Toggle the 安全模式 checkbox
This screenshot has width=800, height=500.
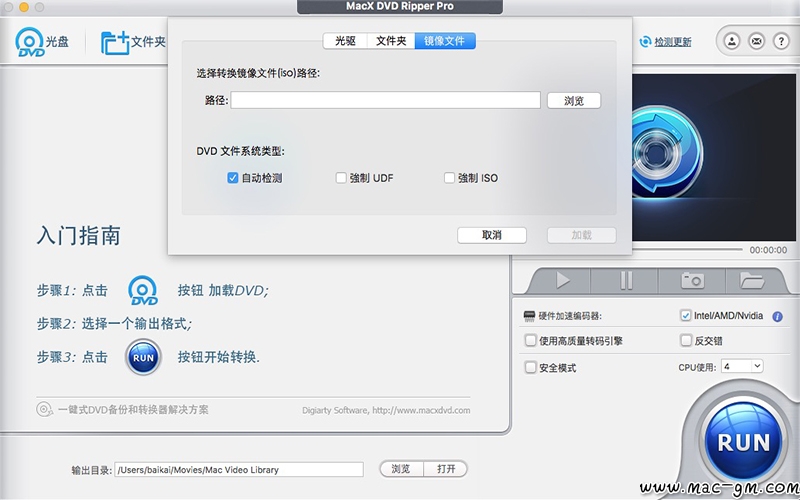(x=531, y=367)
